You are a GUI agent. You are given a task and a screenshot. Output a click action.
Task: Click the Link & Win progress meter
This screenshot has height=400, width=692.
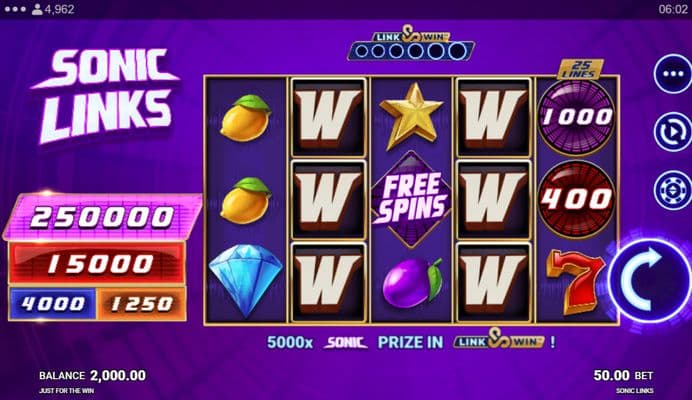[411, 44]
